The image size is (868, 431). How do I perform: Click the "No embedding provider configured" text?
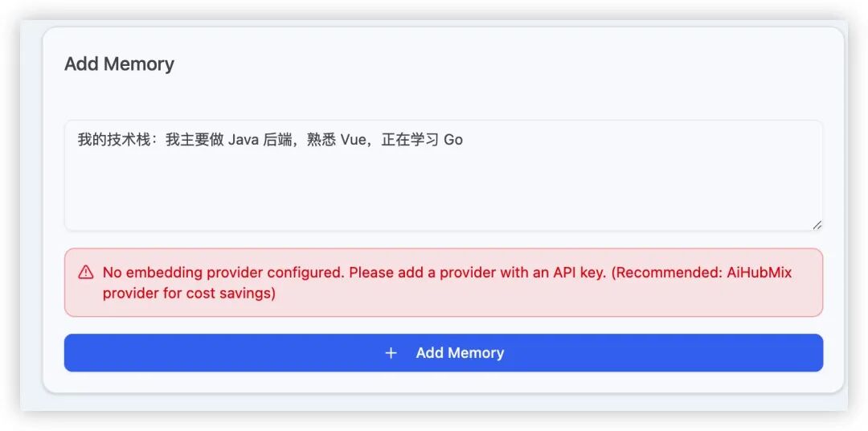click(x=223, y=273)
